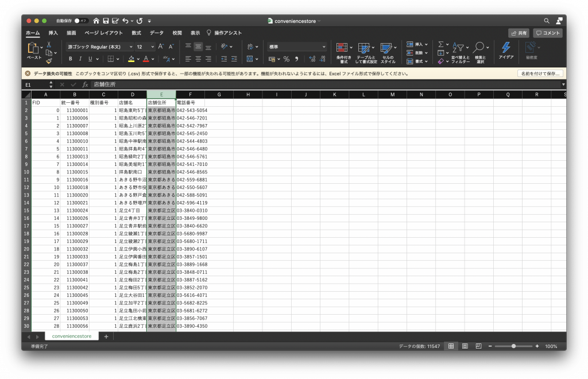Open the font name combo box
Viewport: 588px width, 379px height.
[100, 47]
